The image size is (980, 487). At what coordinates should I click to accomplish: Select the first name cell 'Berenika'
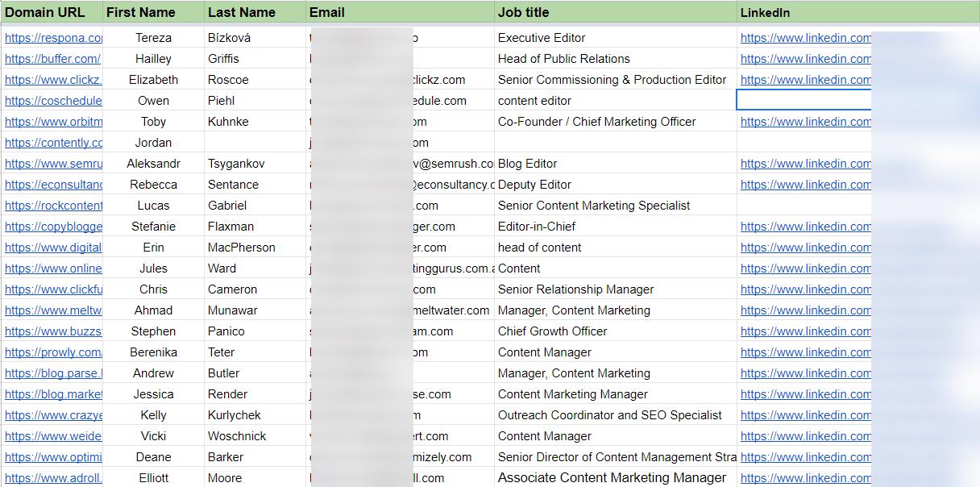pyautogui.click(x=153, y=352)
